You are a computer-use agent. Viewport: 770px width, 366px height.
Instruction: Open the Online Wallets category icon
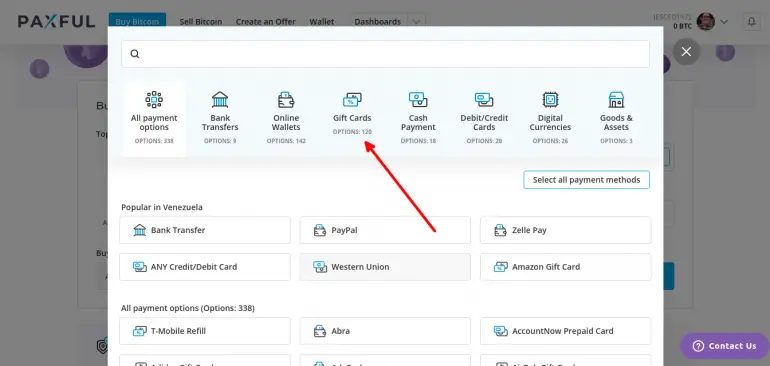[286, 100]
